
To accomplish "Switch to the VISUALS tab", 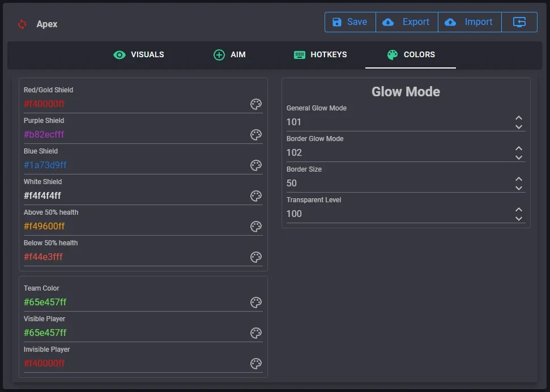I will (x=139, y=55).
